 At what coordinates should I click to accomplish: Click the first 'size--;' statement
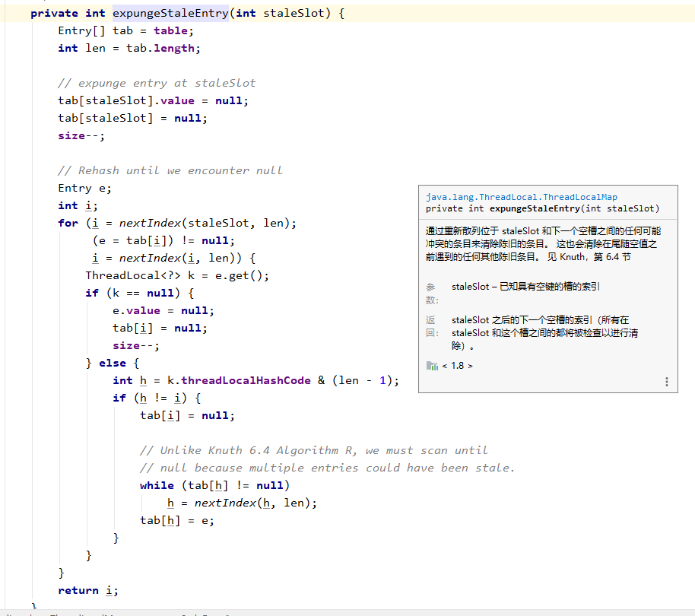[81, 135]
